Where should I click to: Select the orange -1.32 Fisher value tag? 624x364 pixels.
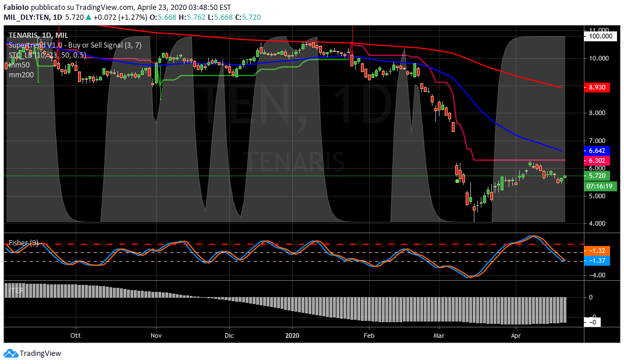[595, 251]
